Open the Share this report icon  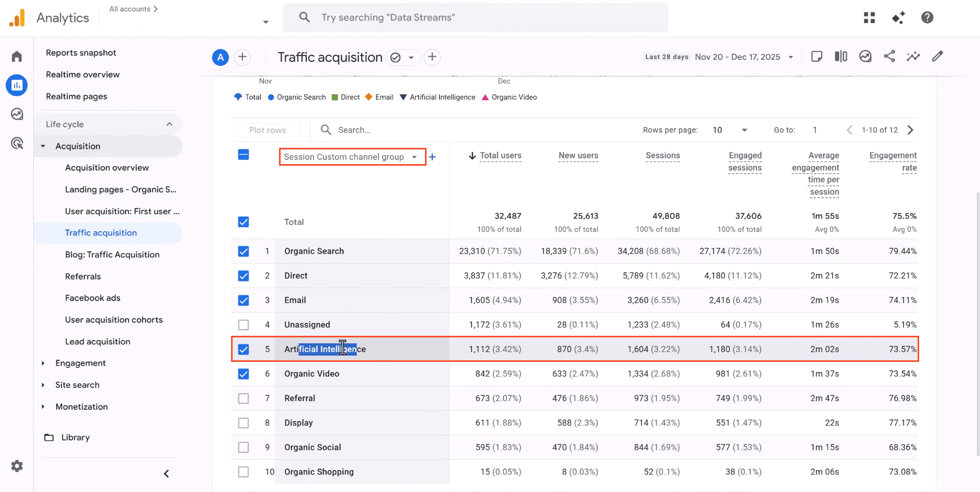(890, 56)
